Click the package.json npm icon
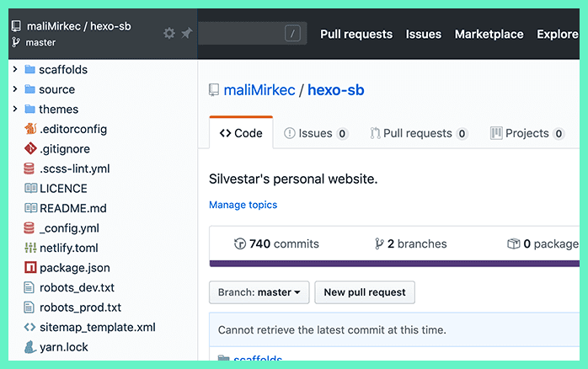Image resolution: width=588 pixels, height=369 pixels. [30, 267]
